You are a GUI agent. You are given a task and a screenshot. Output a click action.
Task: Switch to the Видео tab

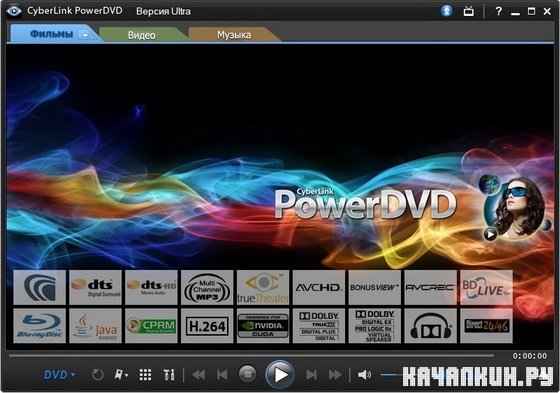coord(141,35)
